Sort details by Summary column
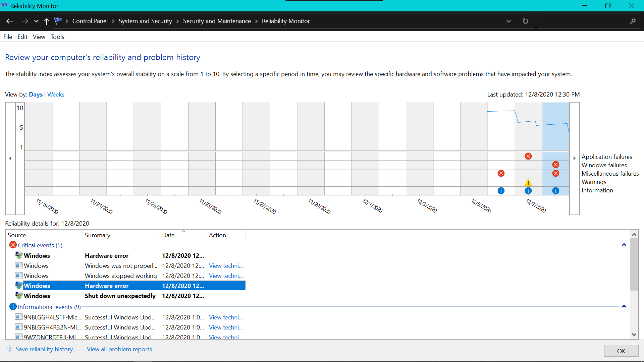 (x=121, y=235)
